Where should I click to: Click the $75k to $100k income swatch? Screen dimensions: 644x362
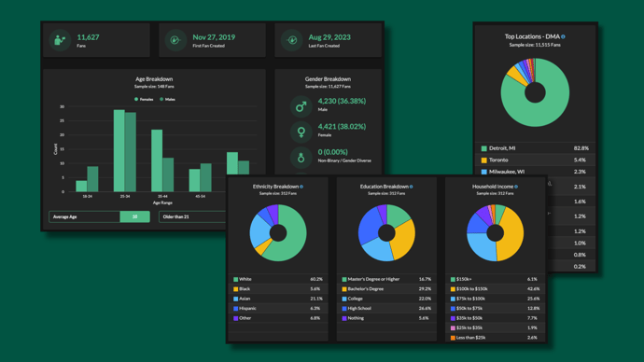453,299
